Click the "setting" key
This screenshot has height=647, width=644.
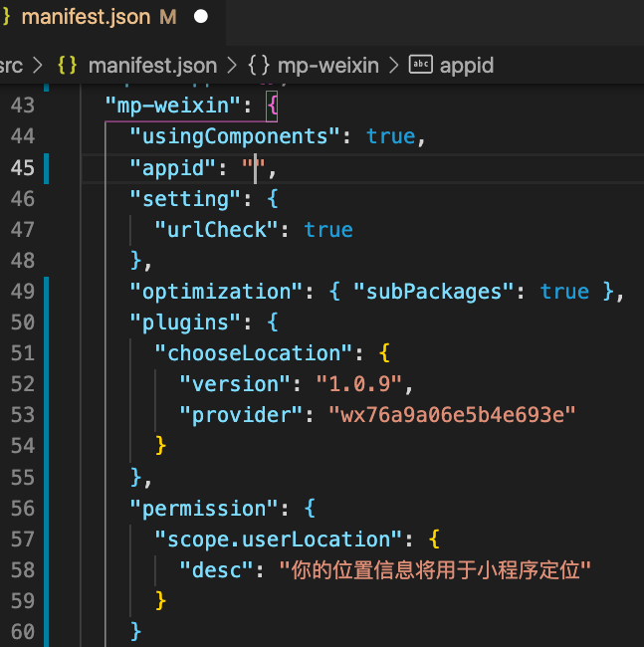185,199
